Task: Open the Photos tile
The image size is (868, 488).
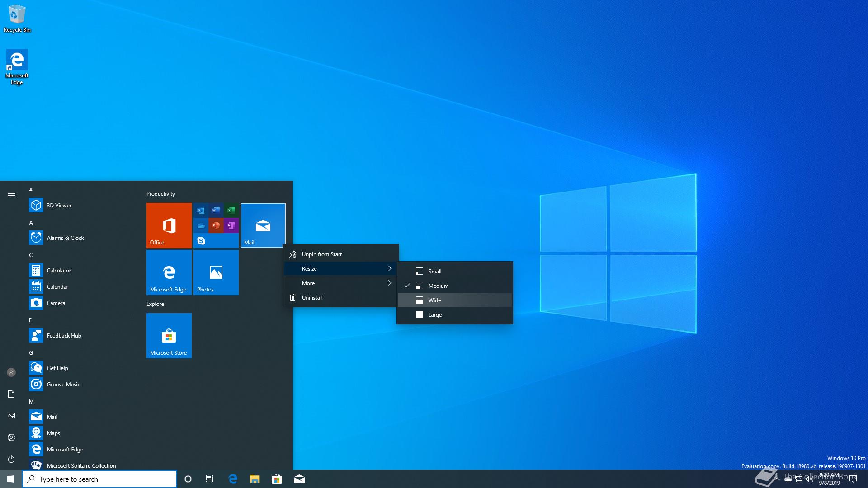Action: click(x=216, y=272)
